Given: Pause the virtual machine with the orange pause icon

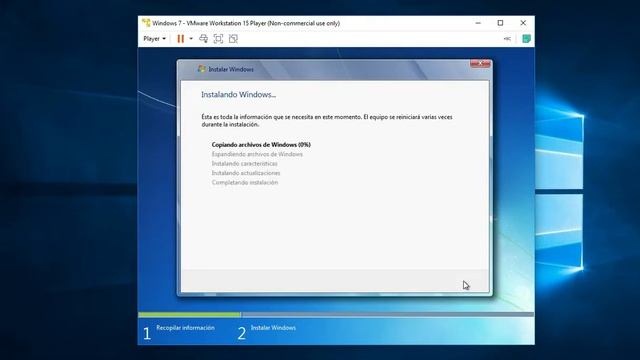Looking at the screenshot, I should [180, 39].
